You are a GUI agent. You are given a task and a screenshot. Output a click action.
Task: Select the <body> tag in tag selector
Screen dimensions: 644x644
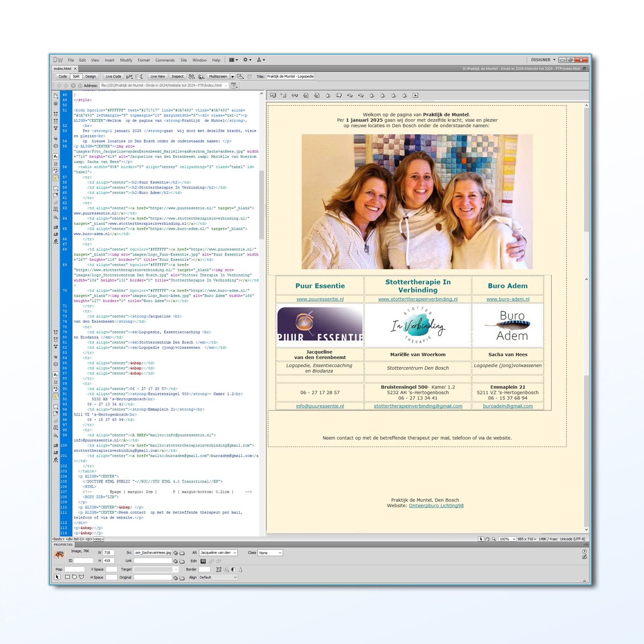(x=58, y=539)
